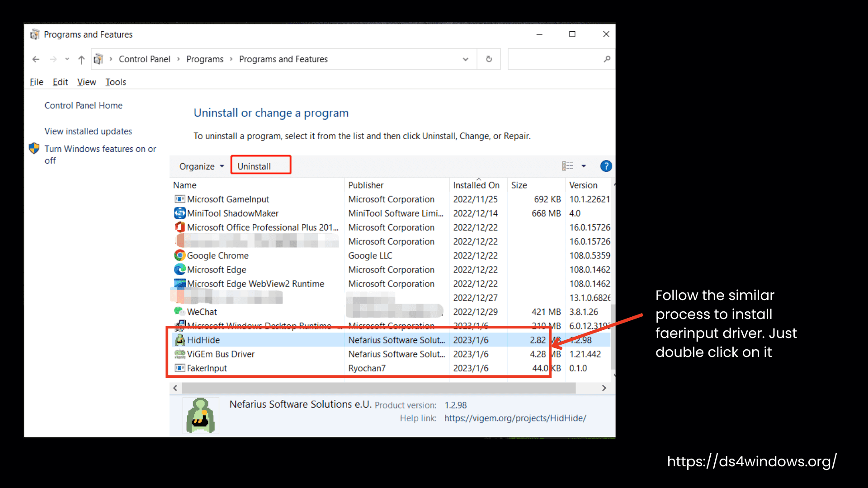The width and height of the screenshot is (868, 488).
Task: Click the 2022/11/25 install date
Action: 475,199
